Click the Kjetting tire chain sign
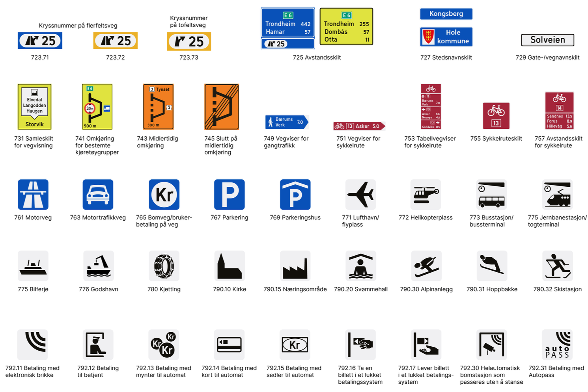Viewport: 588px width, 392px height. pyautogui.click(x=164, y=266)
